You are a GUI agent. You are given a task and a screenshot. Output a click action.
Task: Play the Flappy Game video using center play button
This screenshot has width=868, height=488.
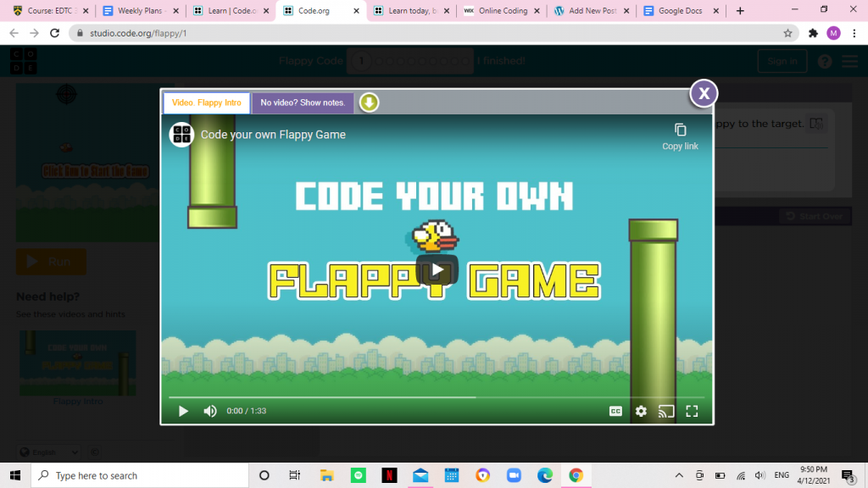pyautogui.click(x=437, y=270)
